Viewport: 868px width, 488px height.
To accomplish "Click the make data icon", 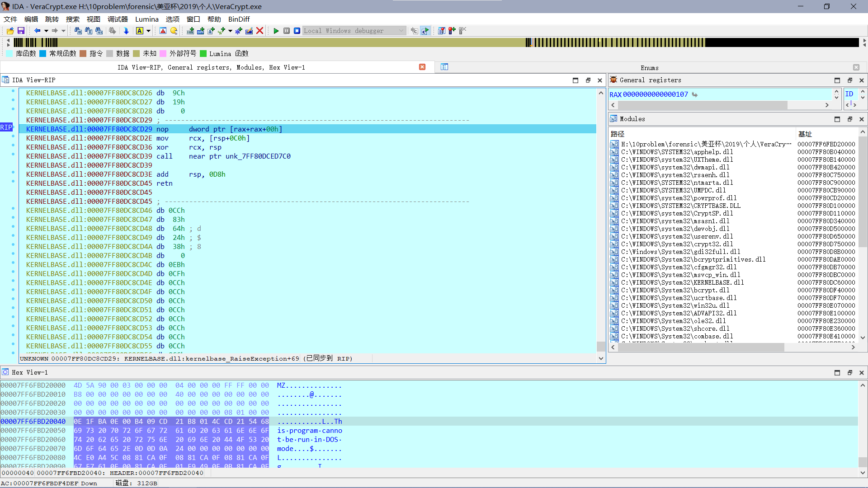I will click(x=201, y=31).
